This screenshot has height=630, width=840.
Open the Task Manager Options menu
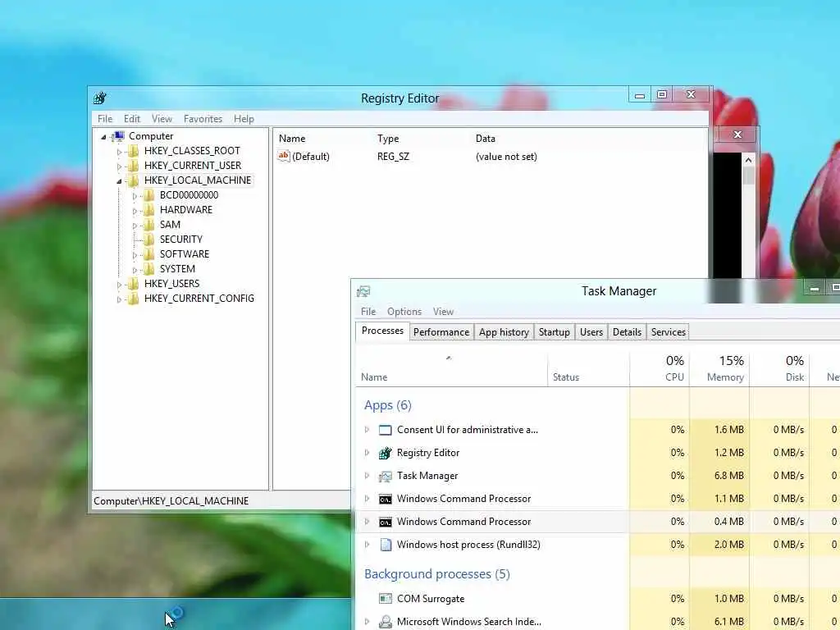(404, 312)
